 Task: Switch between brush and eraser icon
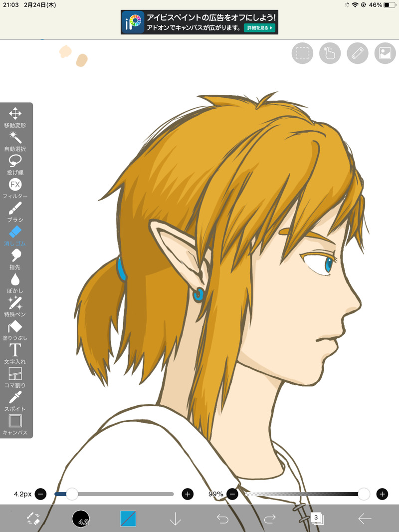coord(33,519)
